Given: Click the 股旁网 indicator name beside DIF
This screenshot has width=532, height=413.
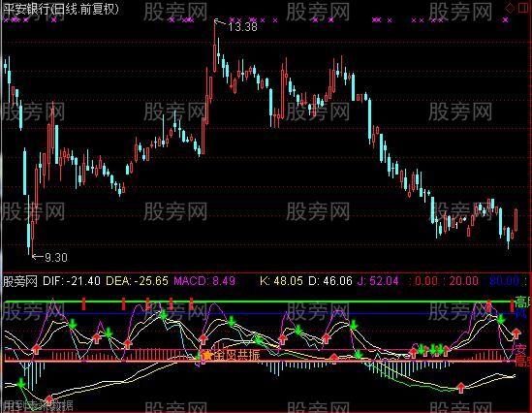Looking at the screenshot, I should point(20,281).
